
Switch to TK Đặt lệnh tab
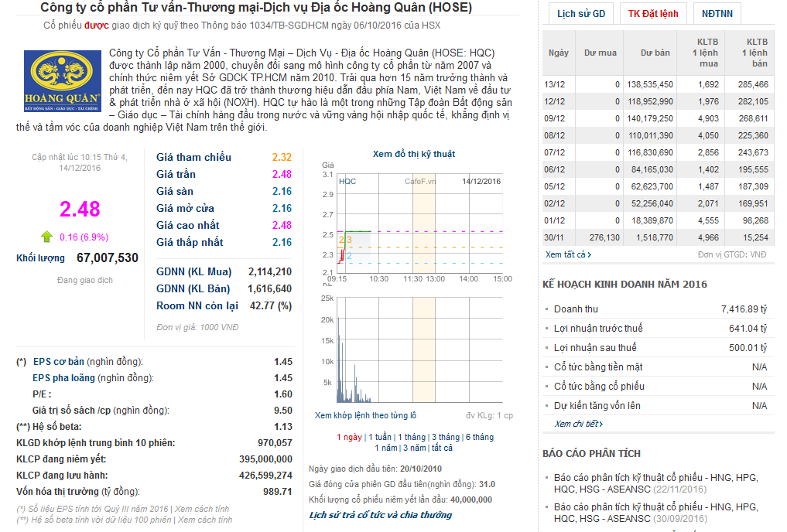[x=653, y=14]
